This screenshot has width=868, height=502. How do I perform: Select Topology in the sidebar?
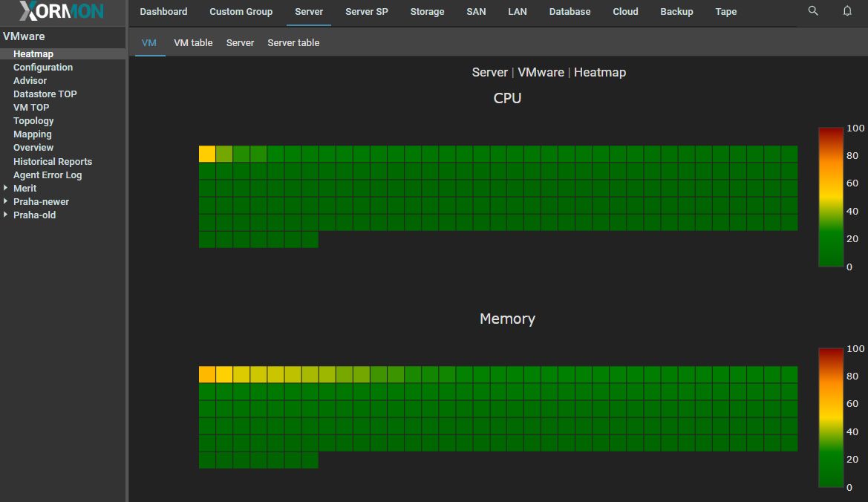coord(33,121)
